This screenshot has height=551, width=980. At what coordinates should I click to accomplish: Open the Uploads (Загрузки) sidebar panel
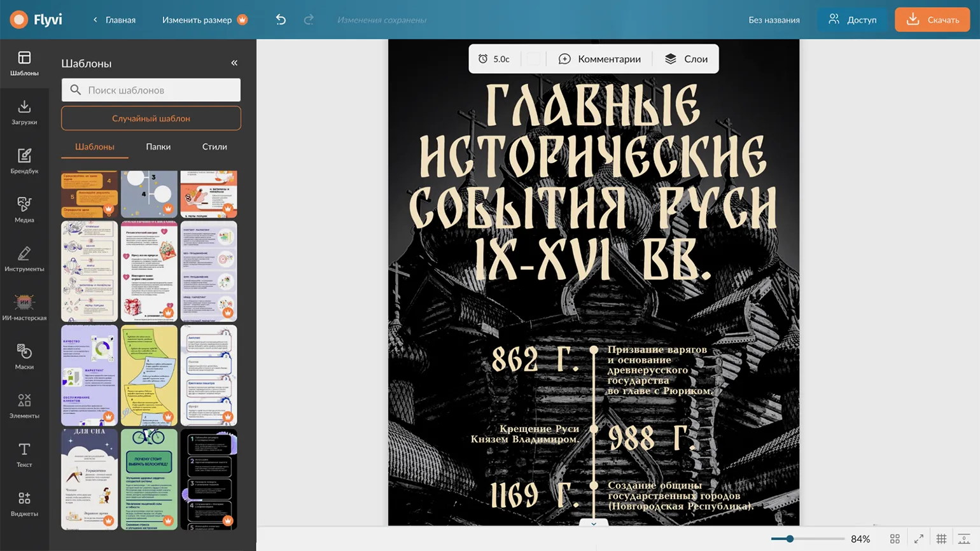[24, 112]
